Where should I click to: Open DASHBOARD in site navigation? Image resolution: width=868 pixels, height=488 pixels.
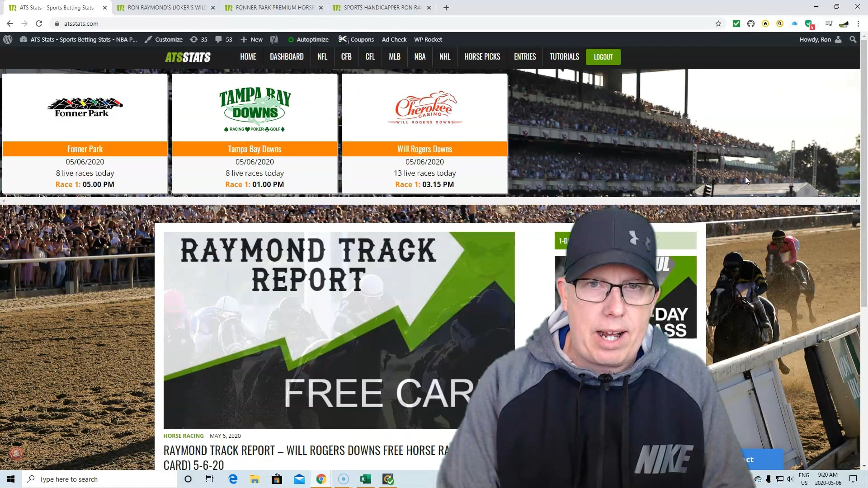287,56
